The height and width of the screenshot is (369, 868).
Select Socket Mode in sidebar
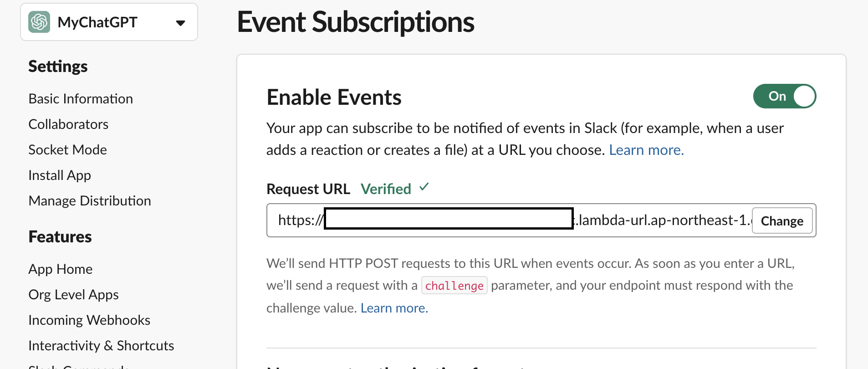[67, 150]
